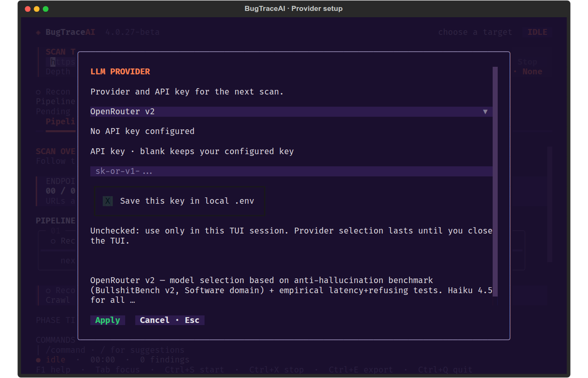Click the 'Ctrl+E export' footer shortcut
Image resolution: width=588 pixels, height=378 pixels.
pos(361,370)
